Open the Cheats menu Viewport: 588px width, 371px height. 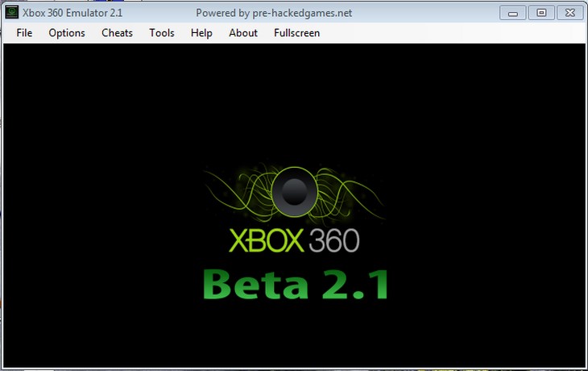[117, 33]
